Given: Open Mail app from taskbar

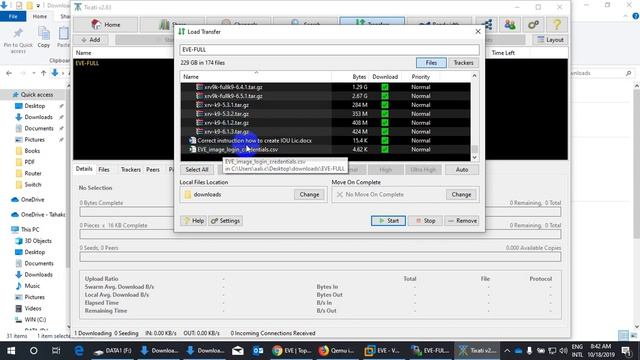Looking at the screenshot, I should point(238,351).
